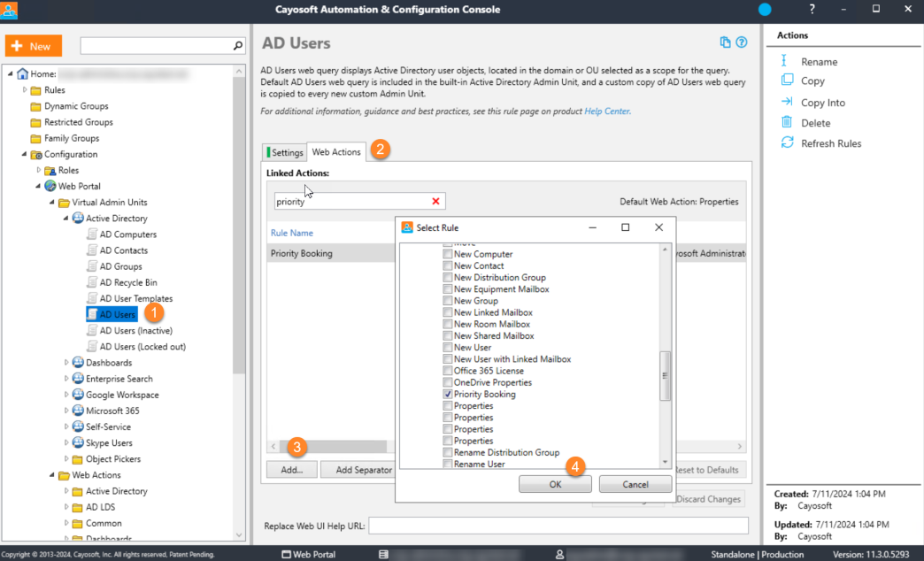Click the Refresh Rules icon
This screenshot has width=924, height=561.
click(788, 142)
